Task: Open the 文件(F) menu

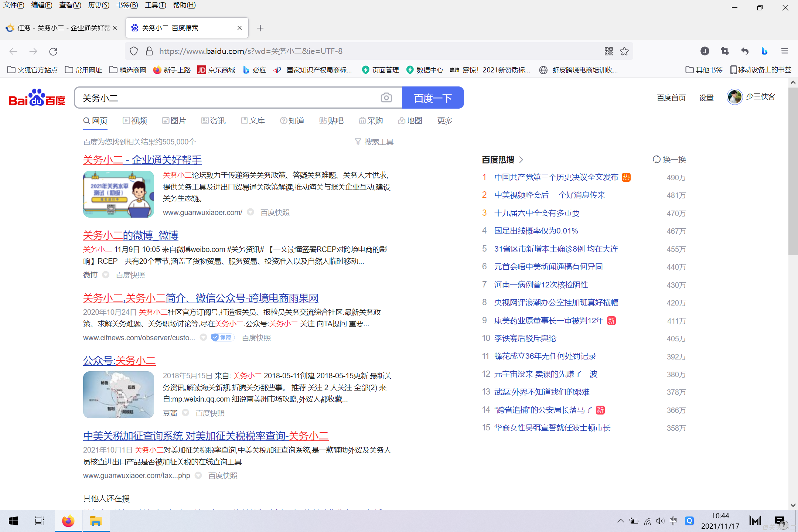Action: (x=14, y=5)
